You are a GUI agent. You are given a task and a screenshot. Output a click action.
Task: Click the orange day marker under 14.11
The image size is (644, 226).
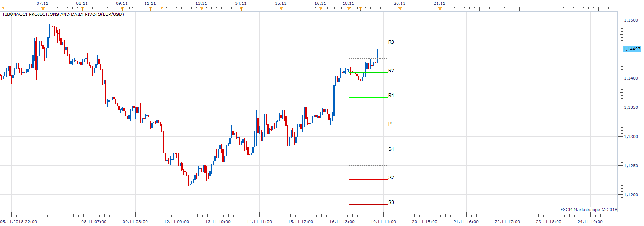tap(241, 9)
